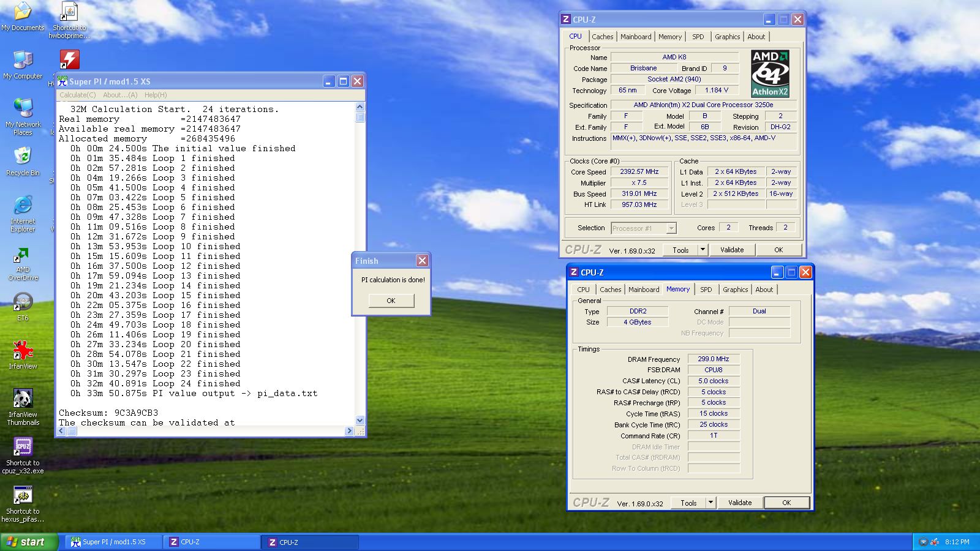Switch to Mainboard tab in upper CPU-Z
Screen dimensions: 980x551
tap(636, 37)
